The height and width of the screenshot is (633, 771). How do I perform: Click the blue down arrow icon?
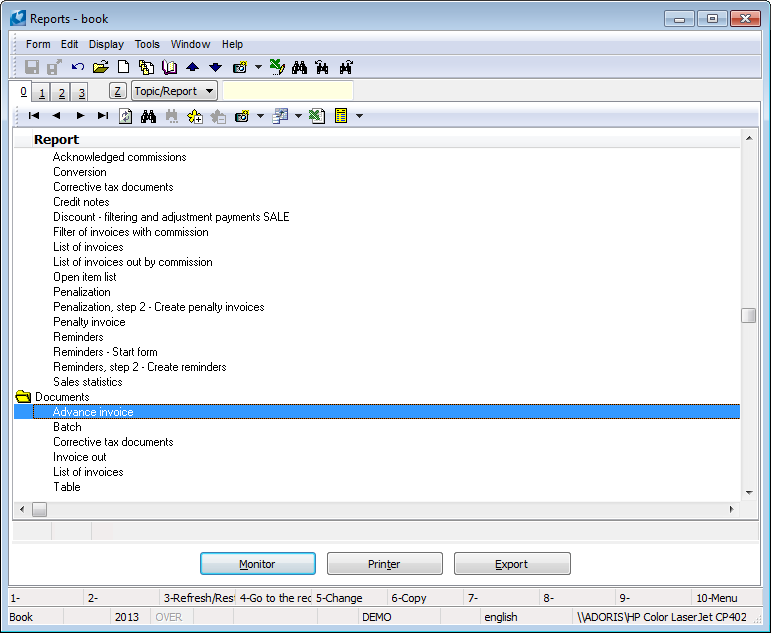(x=215, y=67)
